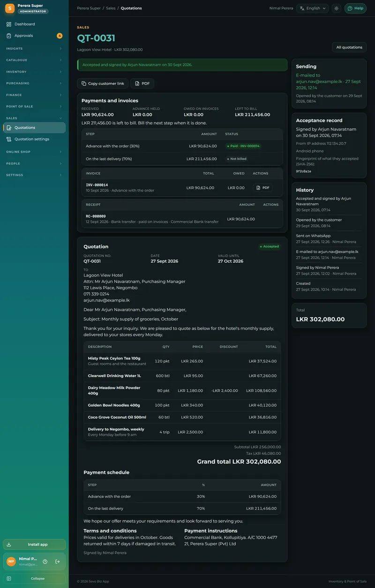Go to Sales breadcrumb
375x588 pixels.
(x=111, y=8)
